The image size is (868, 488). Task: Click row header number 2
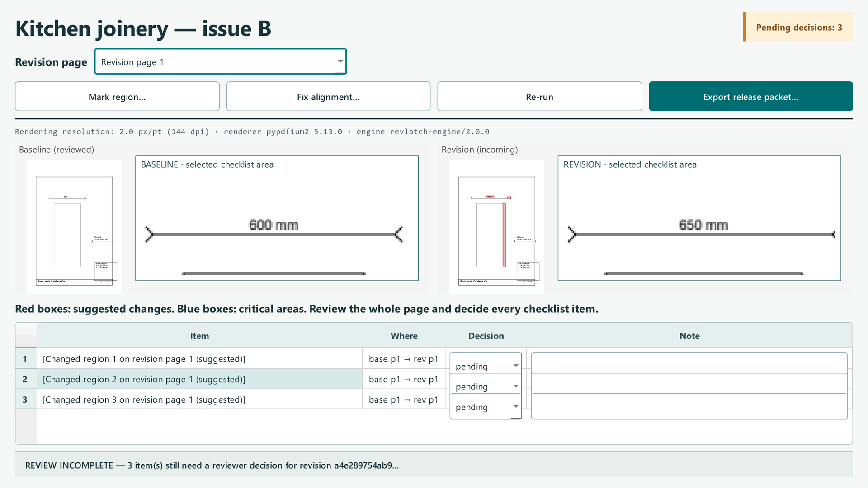point(26,379)
